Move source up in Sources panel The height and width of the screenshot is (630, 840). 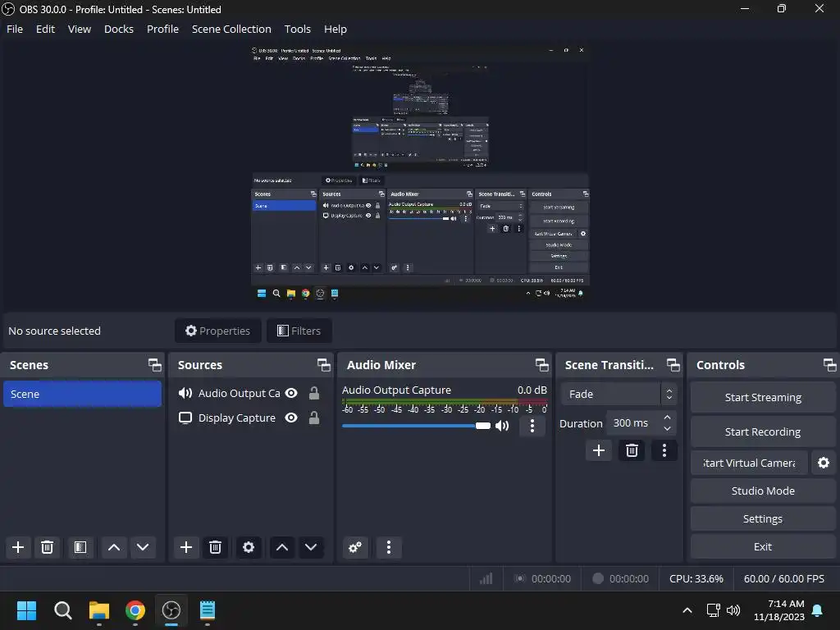click(x=282, y=547)
